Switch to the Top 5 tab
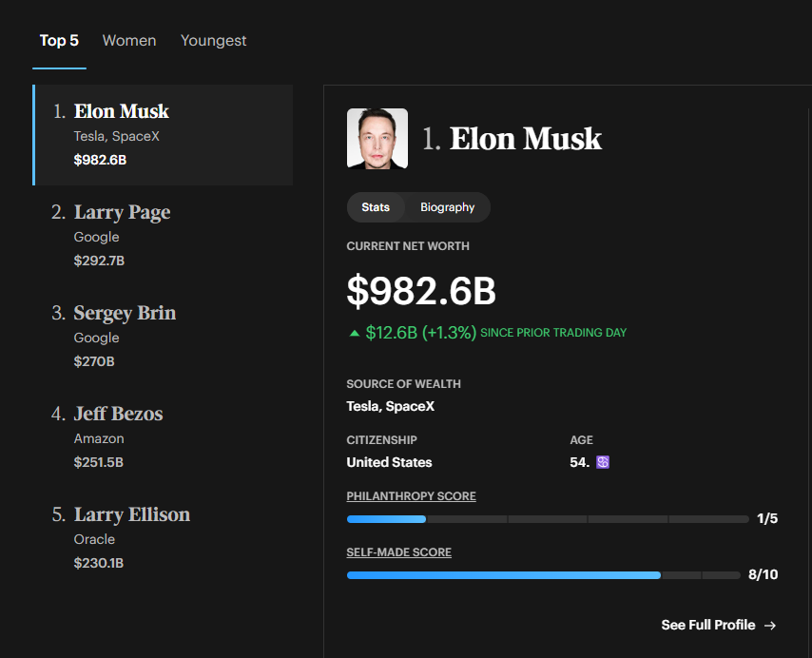812x658 pixels. tap(59, 40)
